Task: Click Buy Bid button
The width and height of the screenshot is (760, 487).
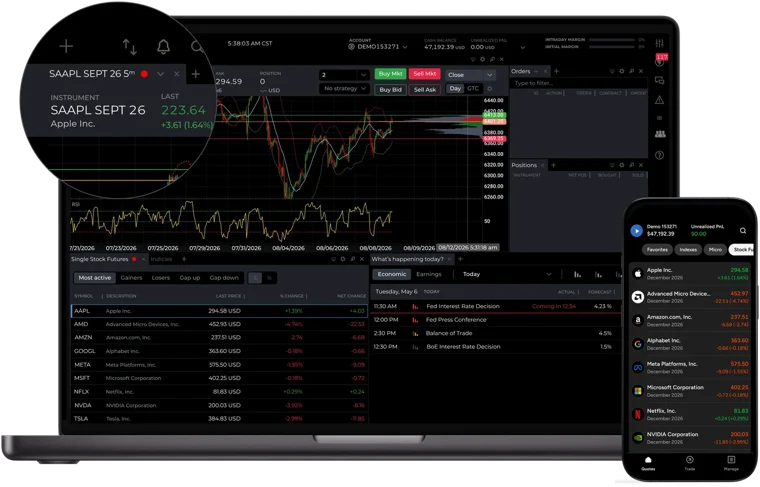Action: (x=391, y=90)
